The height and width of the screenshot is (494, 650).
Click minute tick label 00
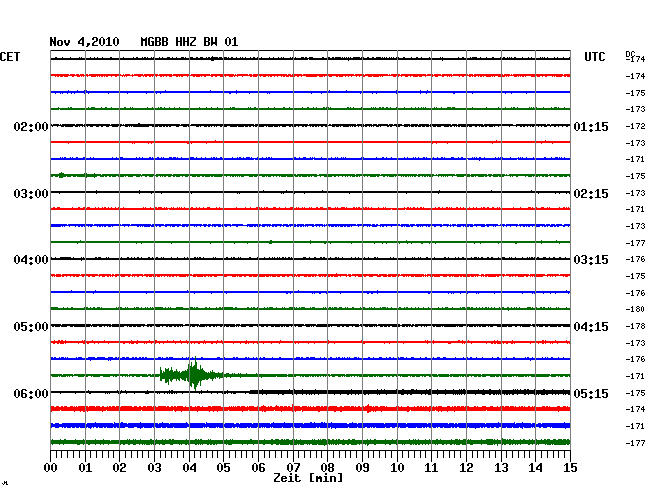pyautogui.click(x=51, y=467)
